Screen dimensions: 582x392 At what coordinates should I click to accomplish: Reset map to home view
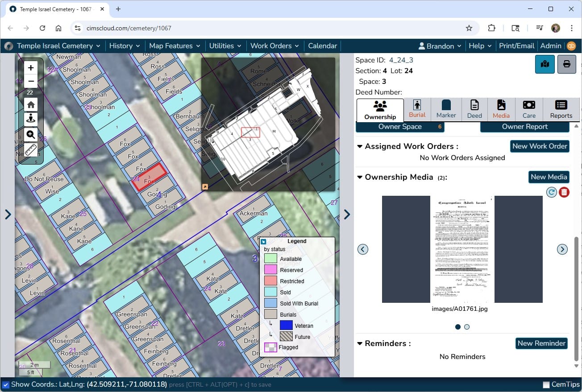[31, 105]
